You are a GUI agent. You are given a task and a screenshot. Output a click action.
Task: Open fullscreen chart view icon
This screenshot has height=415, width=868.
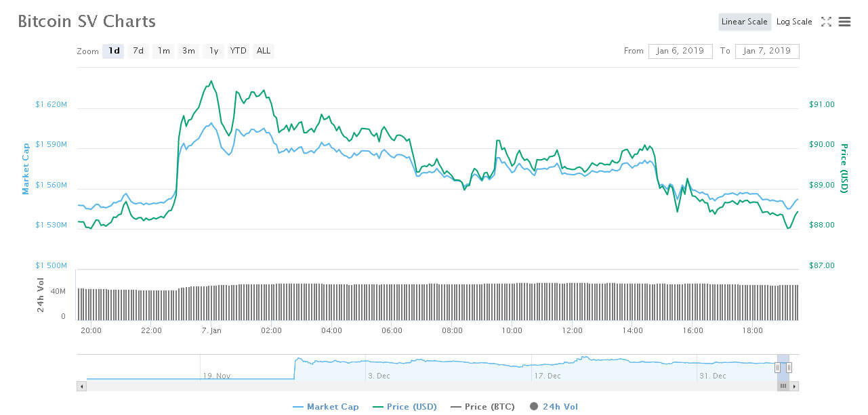[826, 22]
